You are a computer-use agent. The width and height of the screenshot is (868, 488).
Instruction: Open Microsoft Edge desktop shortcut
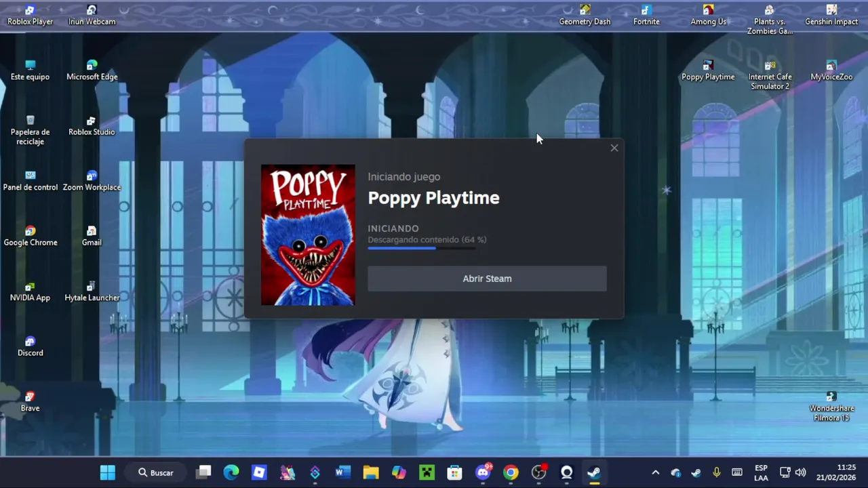(92, 70)
